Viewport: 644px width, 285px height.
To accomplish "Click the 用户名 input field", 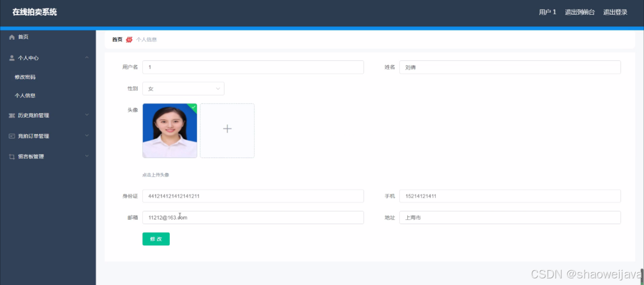I will pyautogui.click(x=253, y=67).
